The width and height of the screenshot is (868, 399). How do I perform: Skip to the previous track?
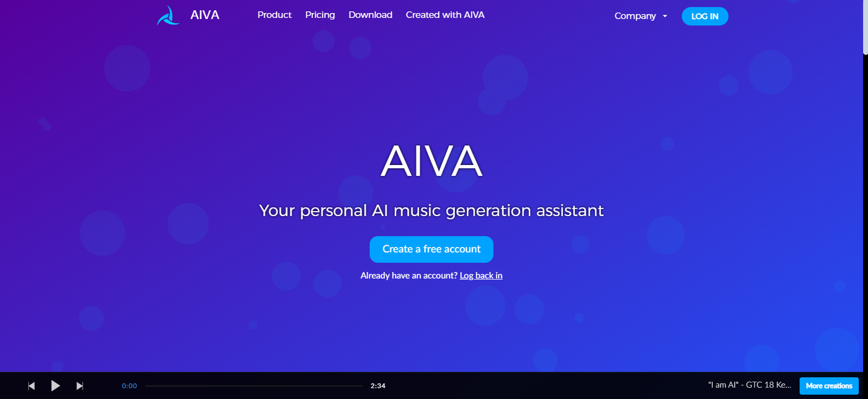coord(31,386)
